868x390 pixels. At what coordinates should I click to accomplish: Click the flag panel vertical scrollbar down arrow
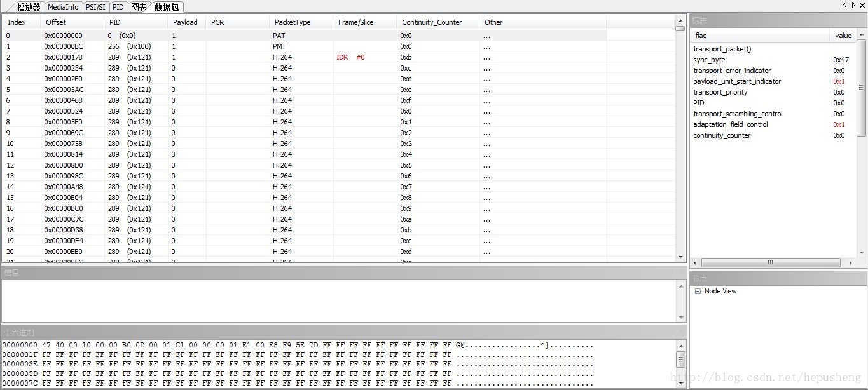coord(862,253)
